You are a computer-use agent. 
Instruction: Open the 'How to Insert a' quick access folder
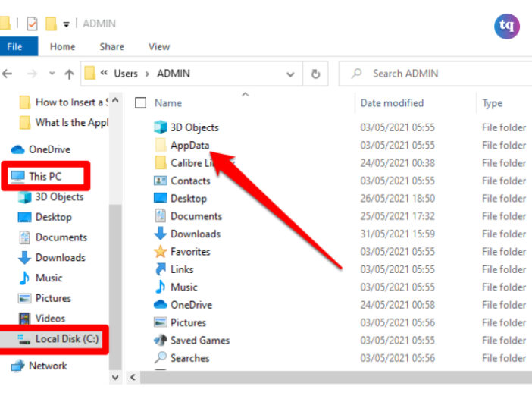64,102
